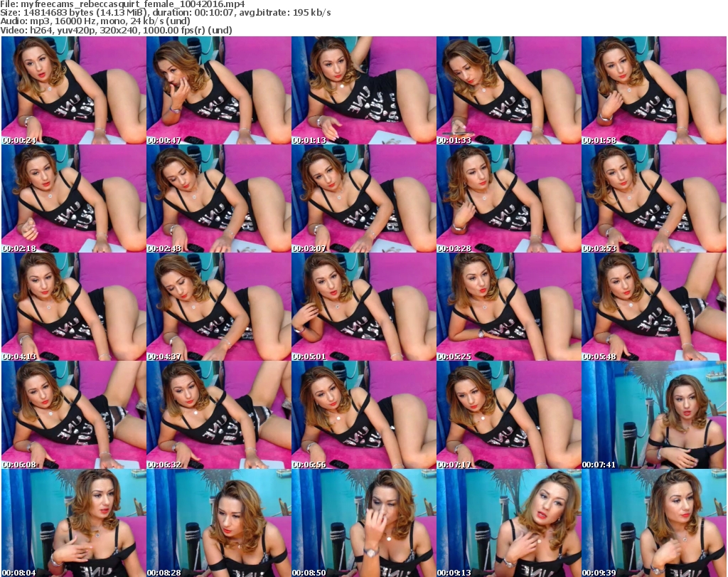Select the 00:01:58 thumbnail

pyautogui.click(x=654, y=90)
